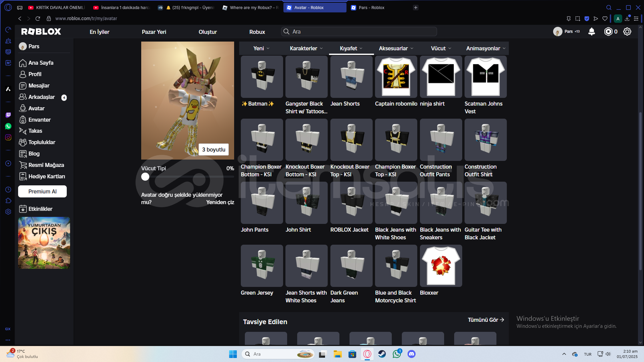Switch to the Where are my Robux tab
This screenshot has width=644, height=362.
(251, 7)
